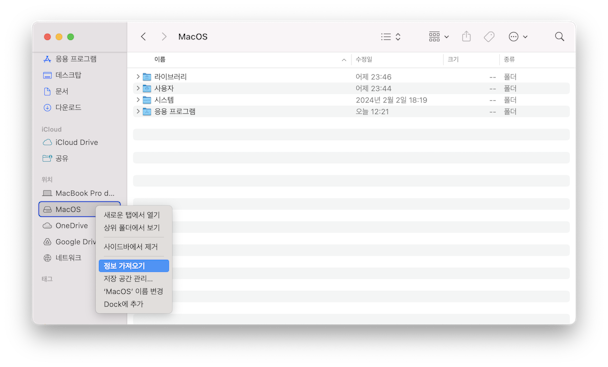Screen dimensions: 608x367
Task: Select 사이드바에서 제거 menu entry
Action: click(x=131, y=247)
